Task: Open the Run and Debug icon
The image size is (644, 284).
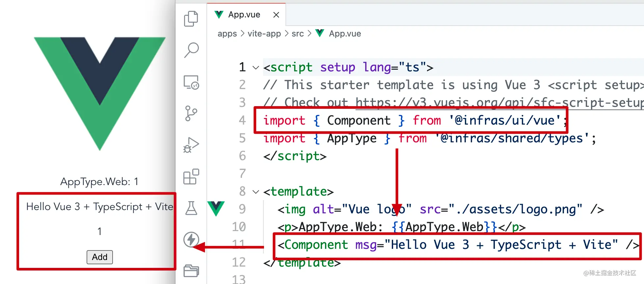Action: 191,145
